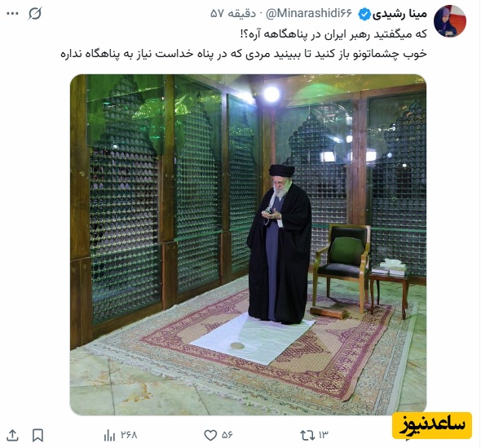Click the blue verified badge
This screenshot has height=448, width=481.
click(364, 14)
